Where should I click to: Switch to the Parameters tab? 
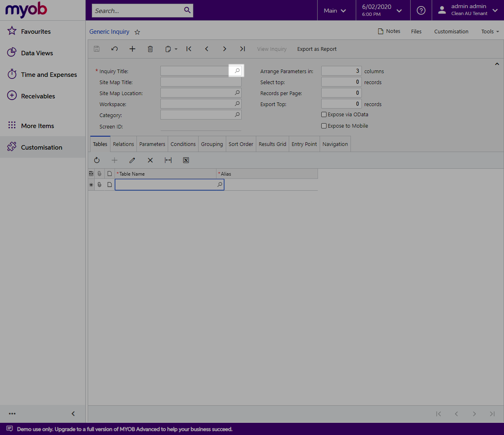(152, 144)
